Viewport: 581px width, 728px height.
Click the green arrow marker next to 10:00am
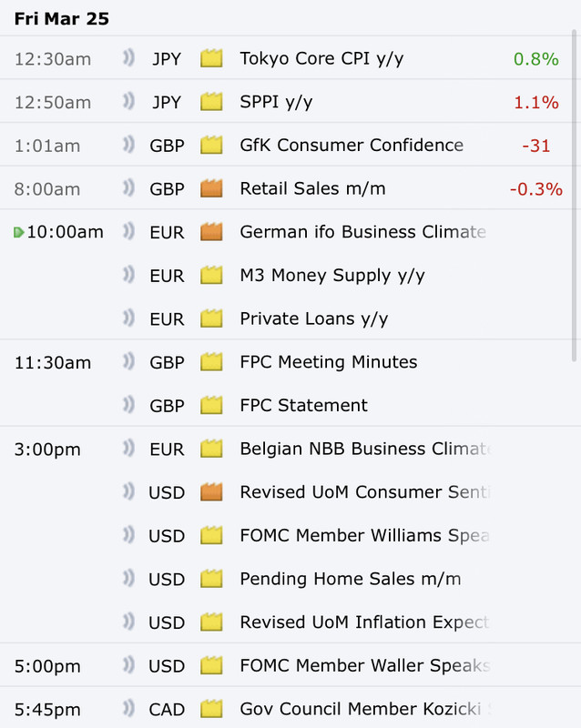pyautogui.click(x=19, y=233)
